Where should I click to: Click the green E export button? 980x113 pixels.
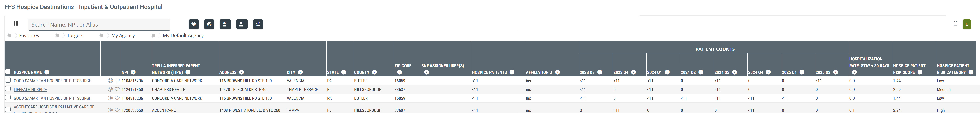pos(967,24)
